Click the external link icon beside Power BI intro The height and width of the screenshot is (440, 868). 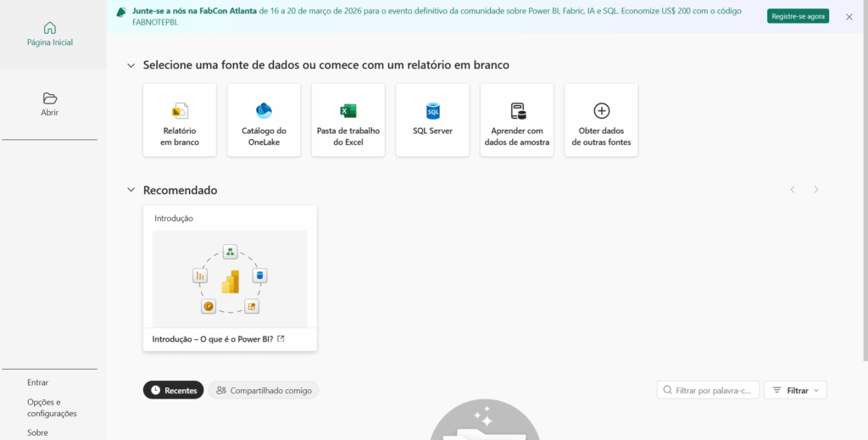(281, 339)
